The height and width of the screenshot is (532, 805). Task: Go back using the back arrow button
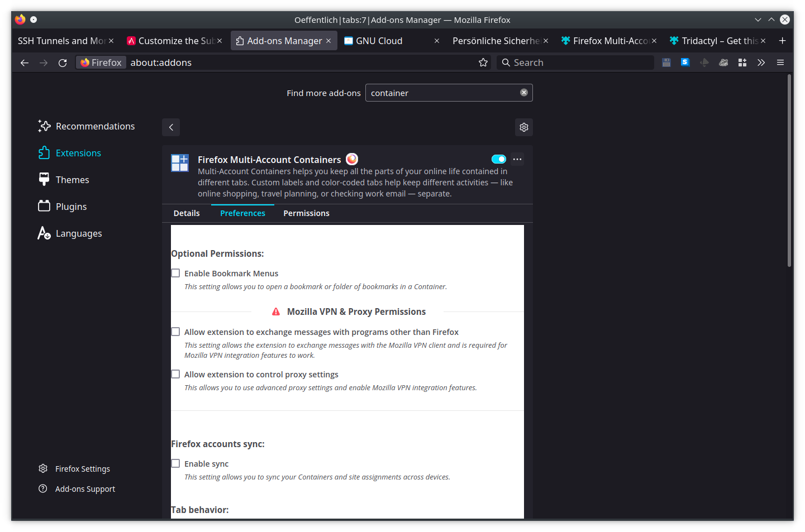tap(24, 63)
